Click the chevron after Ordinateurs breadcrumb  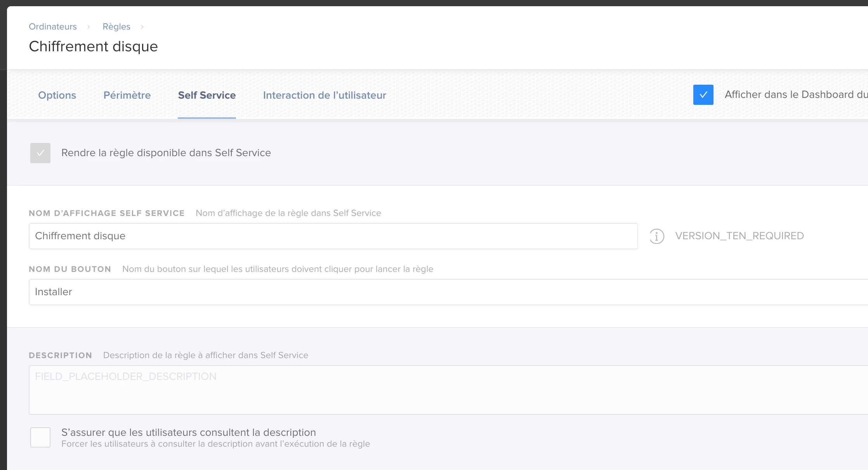pos(89,27)
